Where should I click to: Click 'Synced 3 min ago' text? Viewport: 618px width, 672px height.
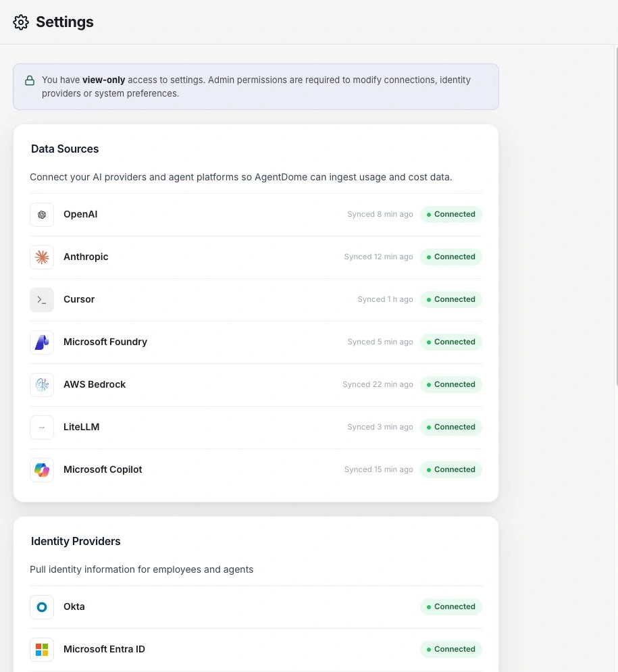click(x=380, y=427)
